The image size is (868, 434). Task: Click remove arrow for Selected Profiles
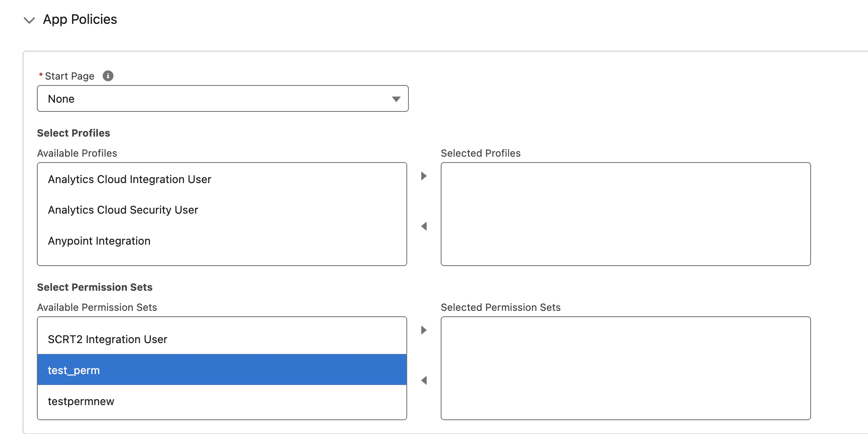(424, 226)
